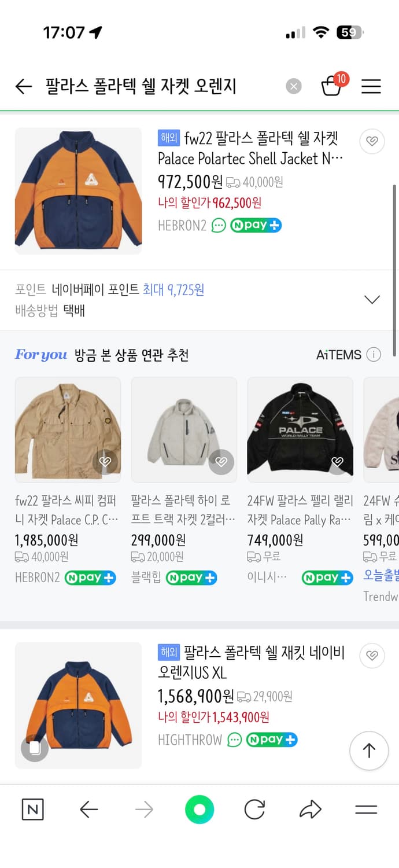The width and height of the screenshot is (399, 868).
Task: Tap the shopping cart icon with badge 10
Action: tap(332, 86)
